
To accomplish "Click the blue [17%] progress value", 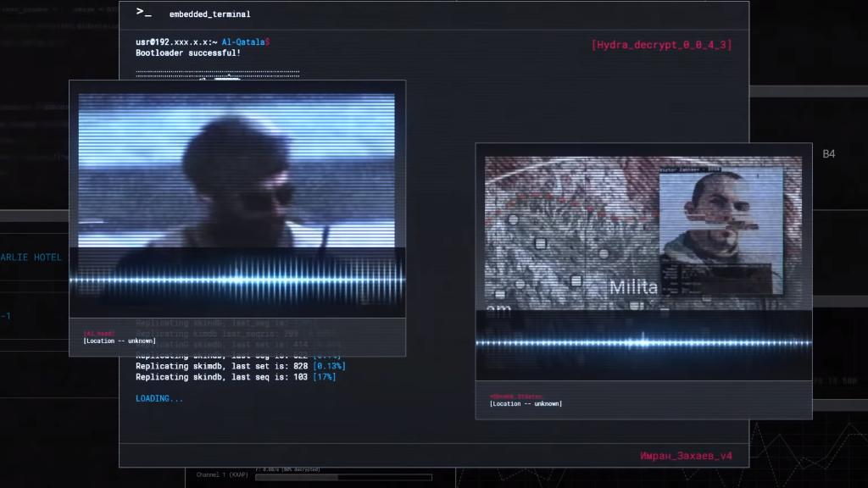I will pos(325,377).
